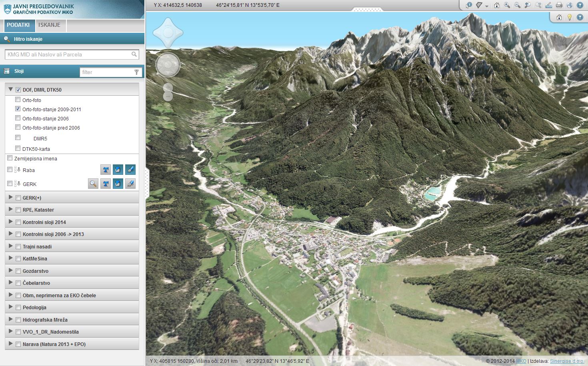Click the 3D tilt compass control
Image resolution: width=588 pixels, height=366 pixels.
tap(168, 33)
